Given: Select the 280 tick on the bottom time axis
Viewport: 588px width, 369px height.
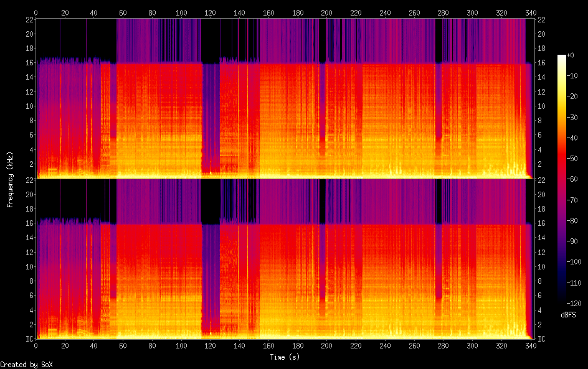Looking at the screenshot, I should pyautogui.click(x=443, y=345).
